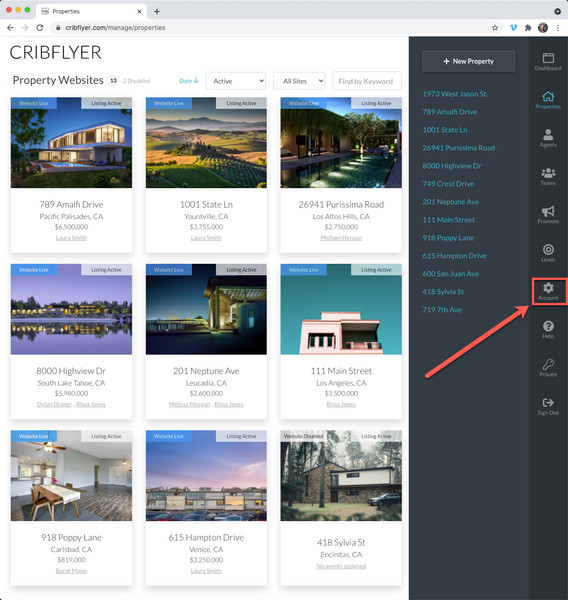Open 1973 West Jason St. link

pos(455,94)
